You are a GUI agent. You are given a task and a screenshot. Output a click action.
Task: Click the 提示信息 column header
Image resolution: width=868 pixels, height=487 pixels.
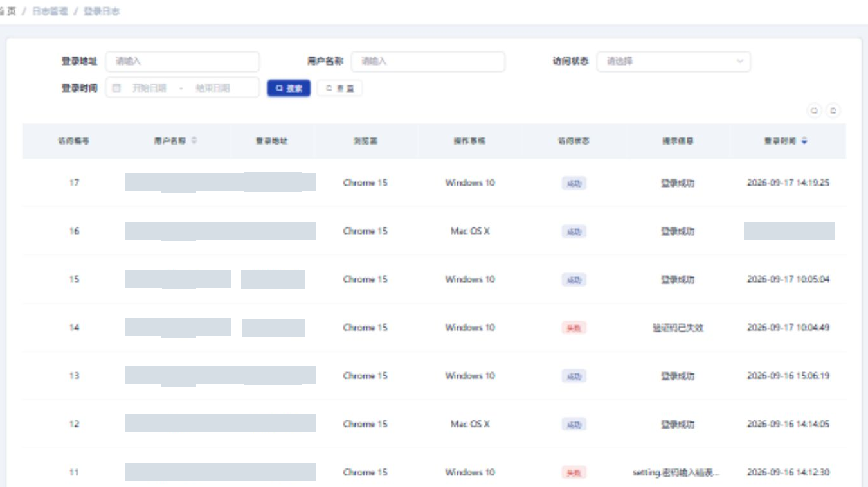(x=678, y=141)
